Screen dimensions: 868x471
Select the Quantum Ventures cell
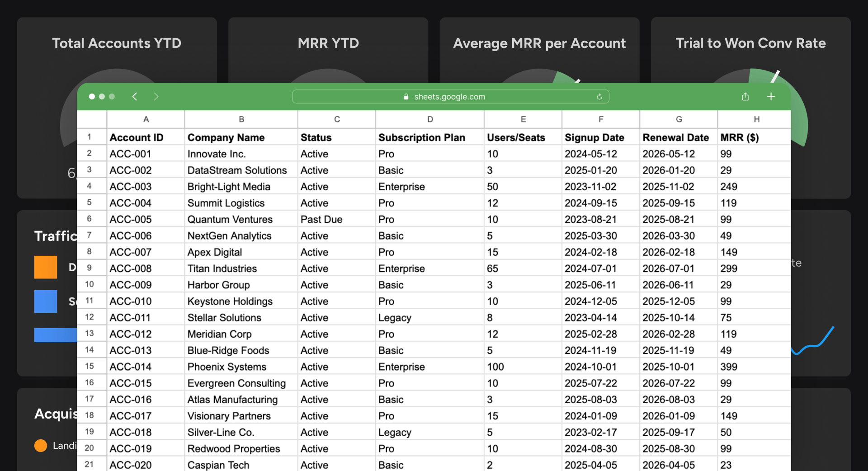click(230, 219)
